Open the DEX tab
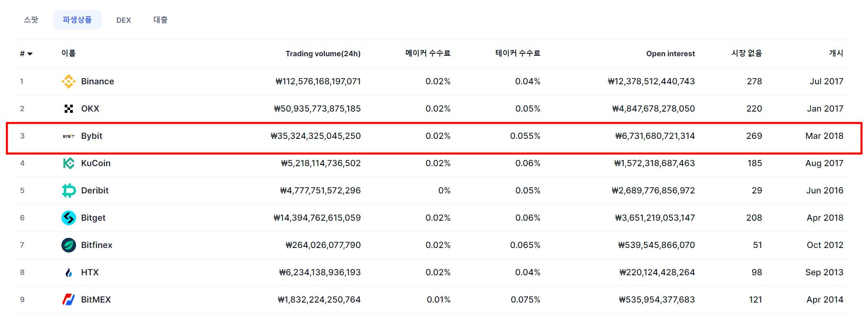868x316 pixels. coord(124,20)
